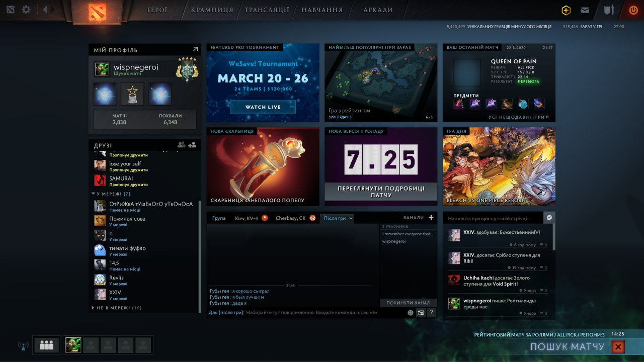
Task: Open the КРАМНИЦЯ menu
Action: pos(212,10)
